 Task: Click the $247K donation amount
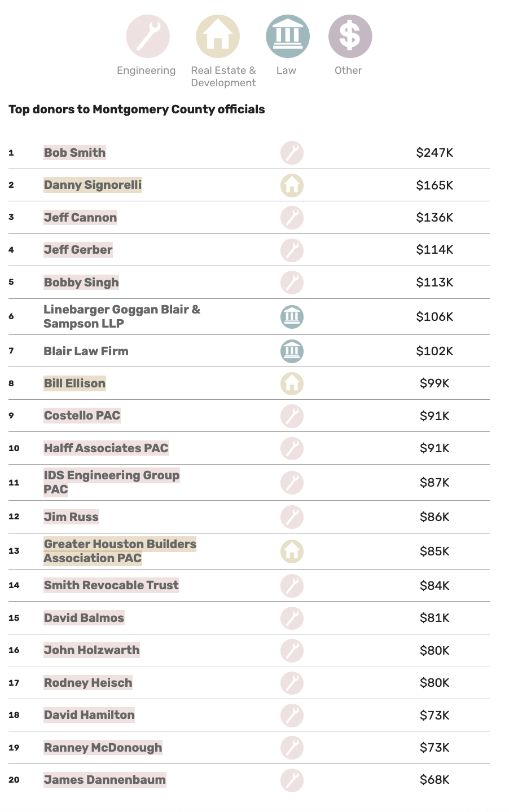pyautogui.click(x=435, y=153)
